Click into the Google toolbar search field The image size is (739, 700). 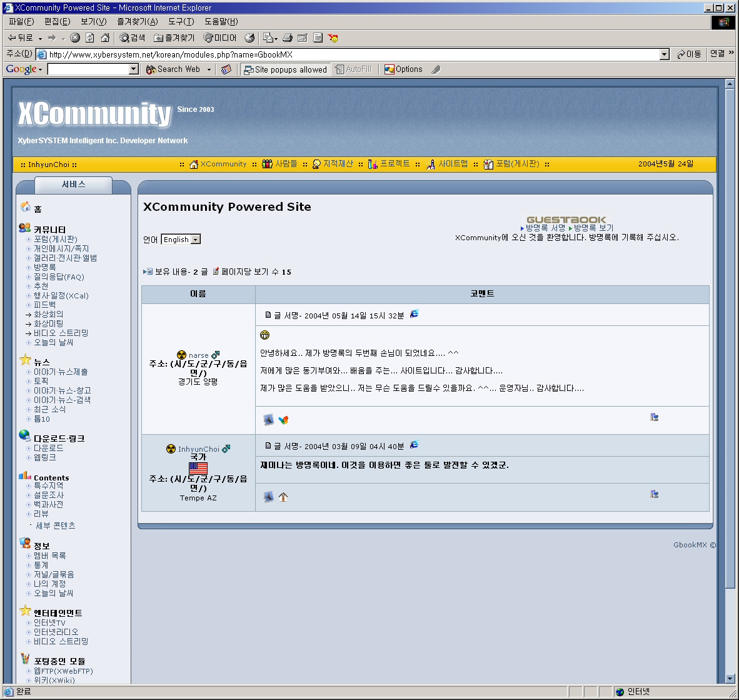coord(88,69)
